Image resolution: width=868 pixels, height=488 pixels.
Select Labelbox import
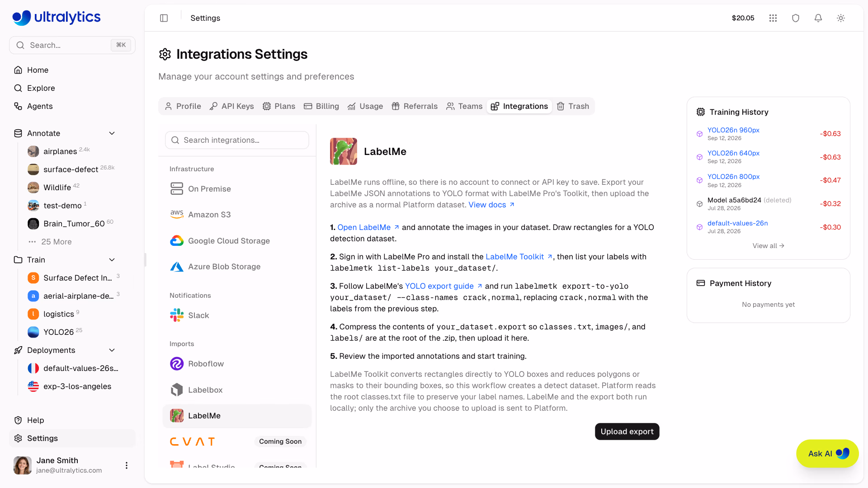pos(237,390)
